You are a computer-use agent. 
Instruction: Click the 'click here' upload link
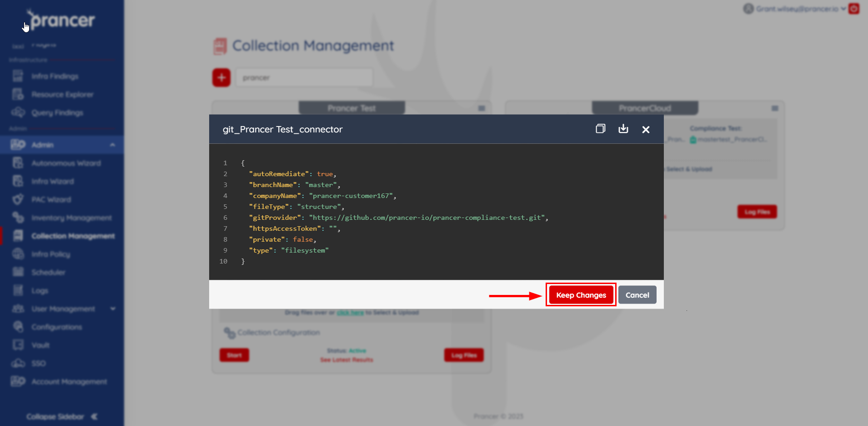point(350,313)
